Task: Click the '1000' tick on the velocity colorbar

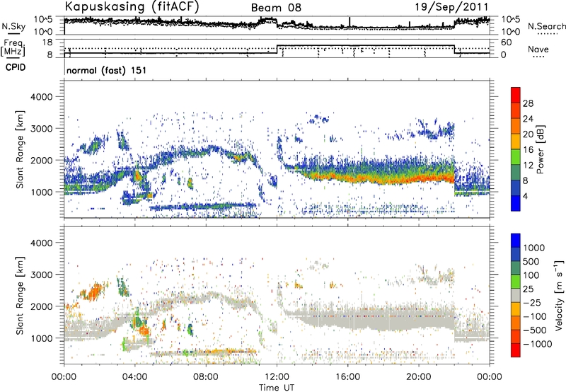Action: [534, 248]
